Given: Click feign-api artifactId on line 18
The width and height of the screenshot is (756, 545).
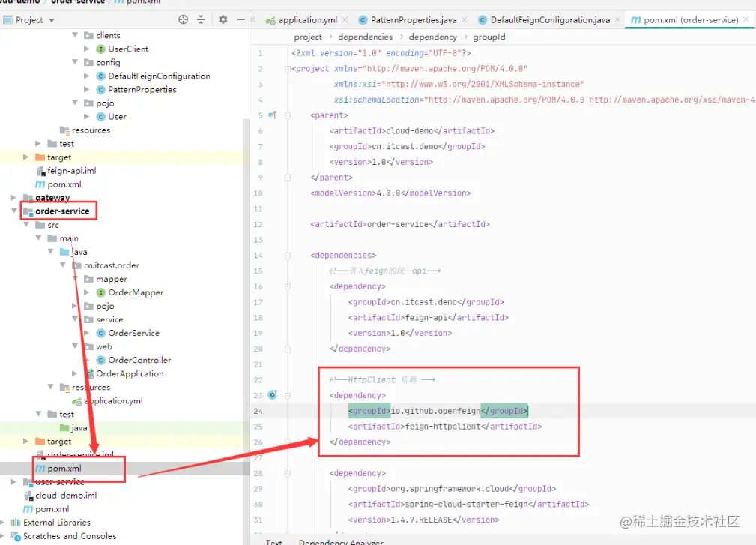Looking at the screenshot, I should (x=426, y=317).
